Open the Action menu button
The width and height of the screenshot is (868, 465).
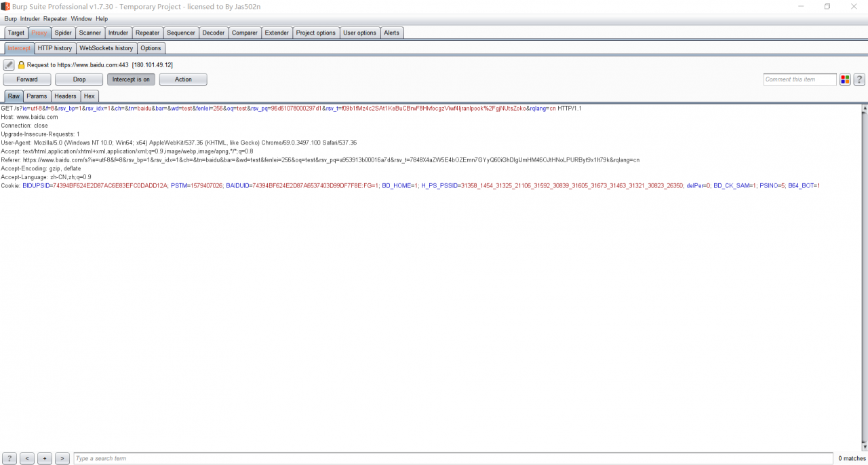pyautogui.click(x=183, y=79)
